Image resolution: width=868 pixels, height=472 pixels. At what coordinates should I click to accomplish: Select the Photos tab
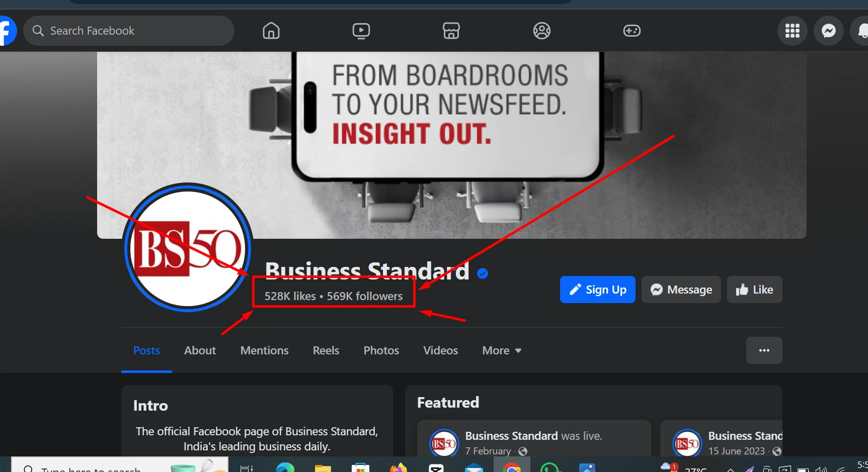pos(381,350)
